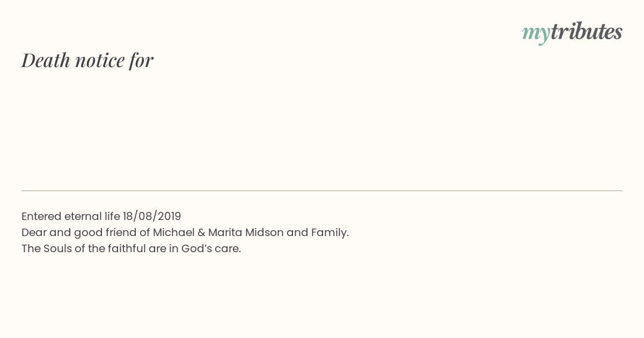Image resolution: width=644 pixels, height=338 pixels.
Task: Click the date 18/08/2019
Action: coord(152,216)
